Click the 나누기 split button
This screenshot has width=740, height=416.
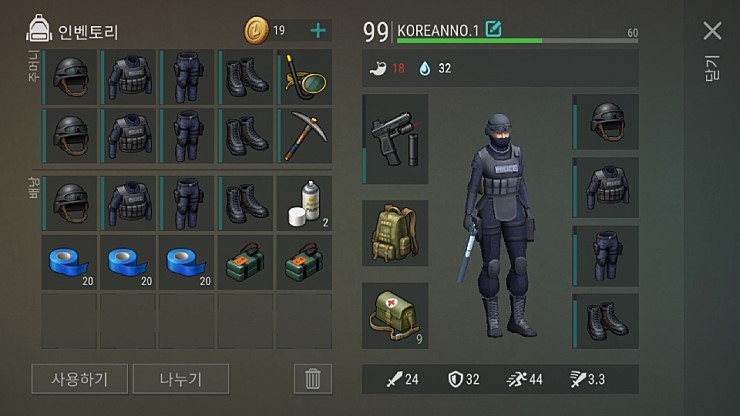pos(181,379)
